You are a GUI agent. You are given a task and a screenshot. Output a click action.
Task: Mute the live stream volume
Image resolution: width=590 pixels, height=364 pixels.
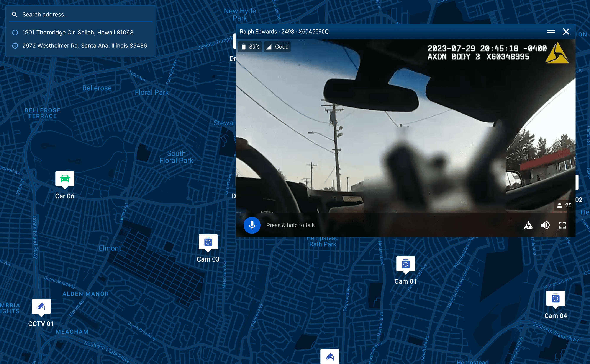click(545, 225)
